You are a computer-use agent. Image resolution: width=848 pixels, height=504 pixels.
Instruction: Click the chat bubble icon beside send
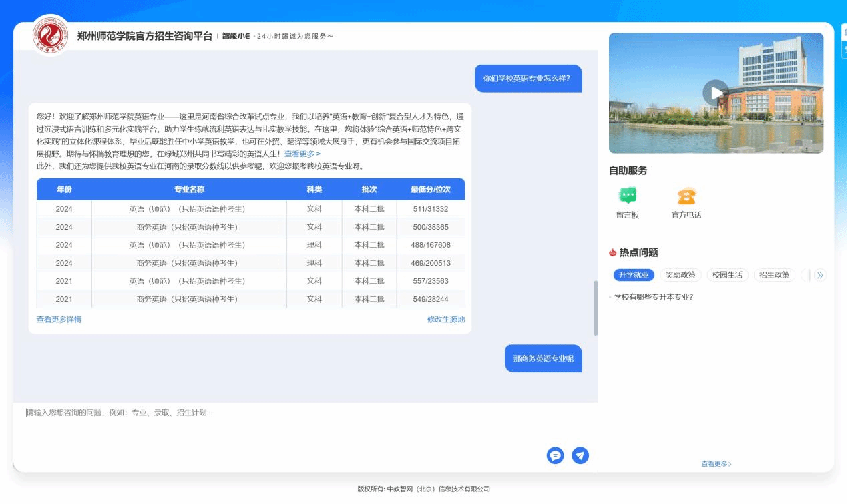click(555, 455)
